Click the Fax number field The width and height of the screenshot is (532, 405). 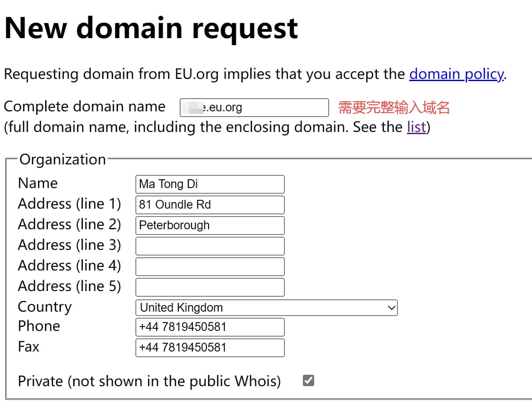click(x=210, y=348)
